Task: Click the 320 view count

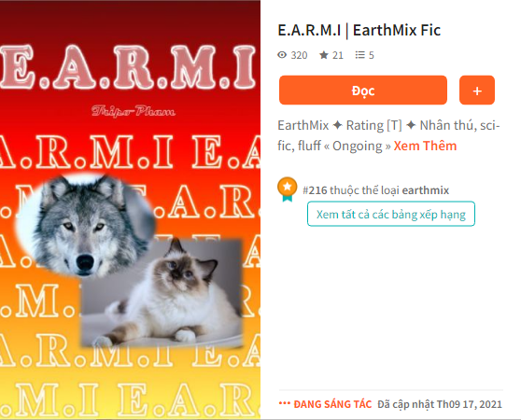Action: pos(299,55)
